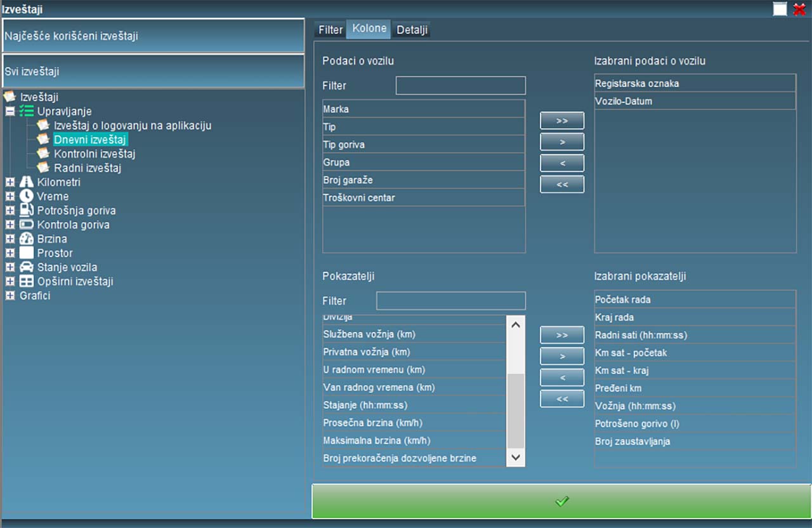Click the table icon beside Opširni izveštaji
Image resolution: width=812 pixels, height=528 pixels.
pyautogui.click(x=27, y=281)
